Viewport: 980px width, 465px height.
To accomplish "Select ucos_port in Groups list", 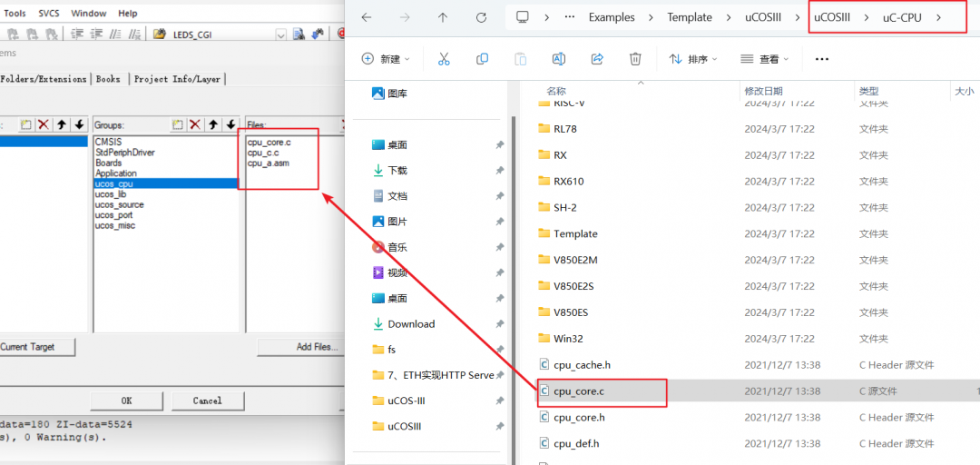I will point(113,215).
